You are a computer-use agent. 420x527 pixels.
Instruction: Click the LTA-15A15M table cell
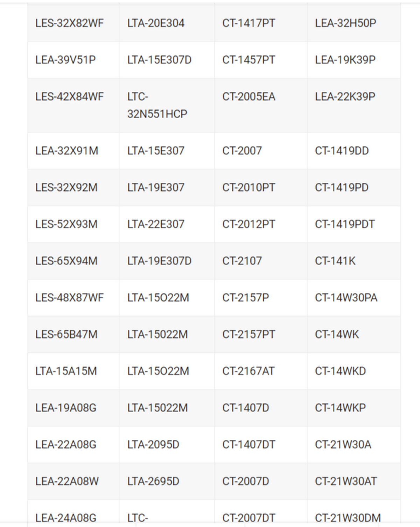tap(66, 371)
